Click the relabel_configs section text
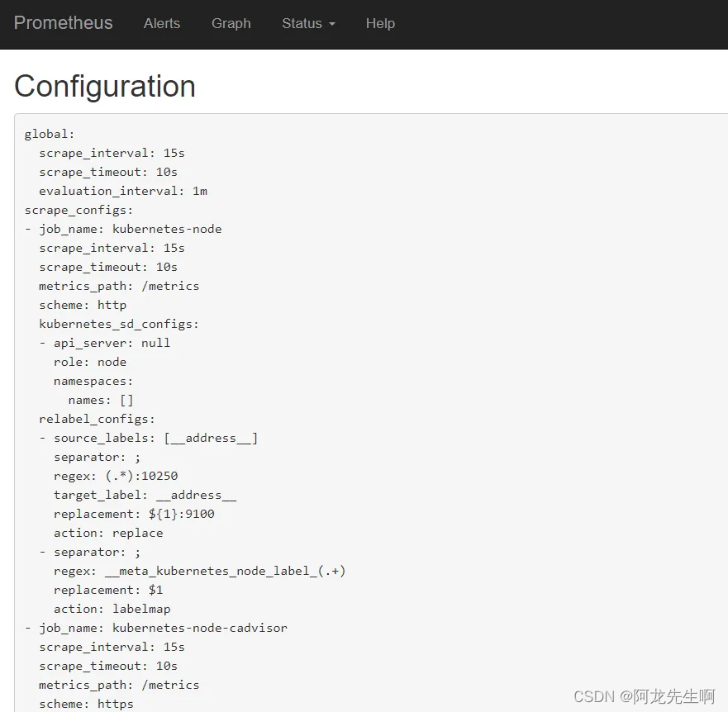728x712 pixels. 97,419
